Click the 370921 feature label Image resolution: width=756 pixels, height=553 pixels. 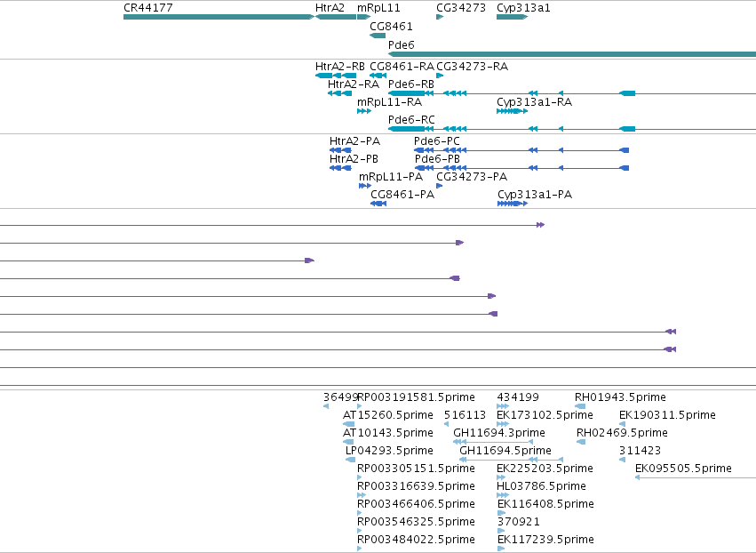click(x=519, y=522)
